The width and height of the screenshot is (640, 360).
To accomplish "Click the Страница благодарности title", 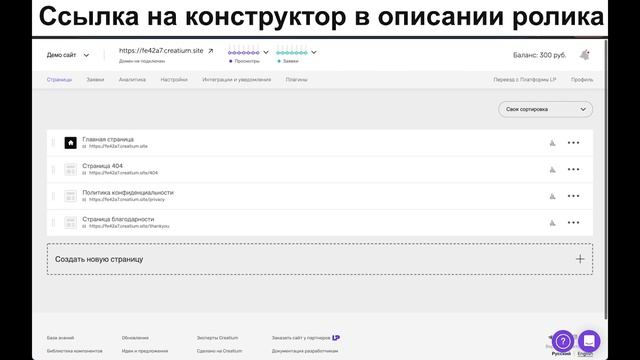I will pos(118,219).
